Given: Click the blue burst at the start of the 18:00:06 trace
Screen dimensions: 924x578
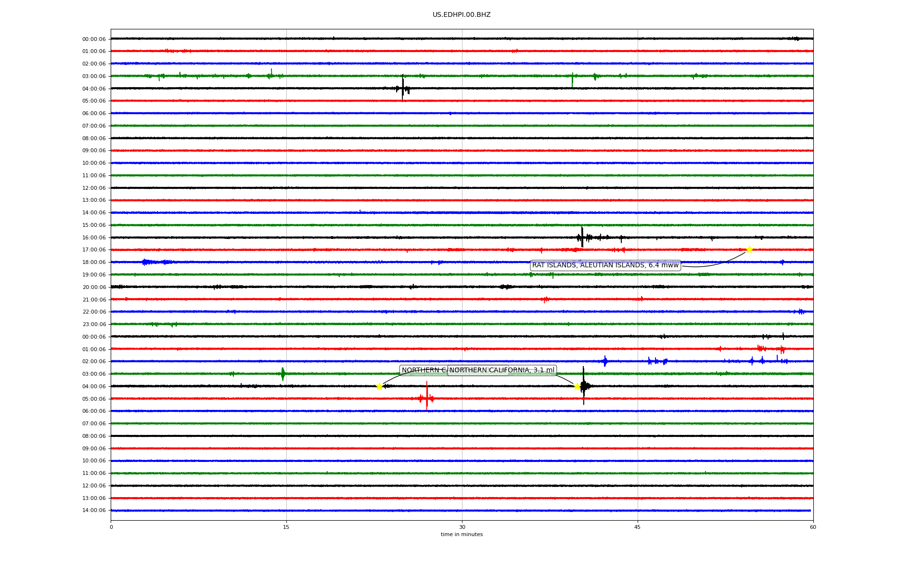Looking at the screenshot, I should pos(146,262).
